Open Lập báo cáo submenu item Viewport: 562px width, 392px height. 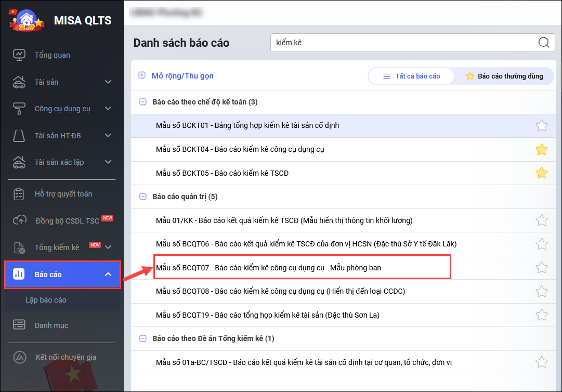[46, 300]
